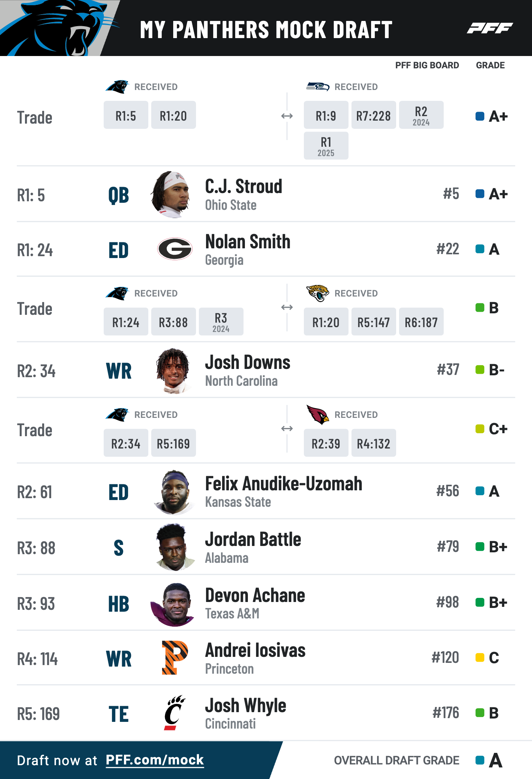Screen dimensions: 532x779
Task: Click the PFF BIG BOARD column header
Action: tap(427, 65)
